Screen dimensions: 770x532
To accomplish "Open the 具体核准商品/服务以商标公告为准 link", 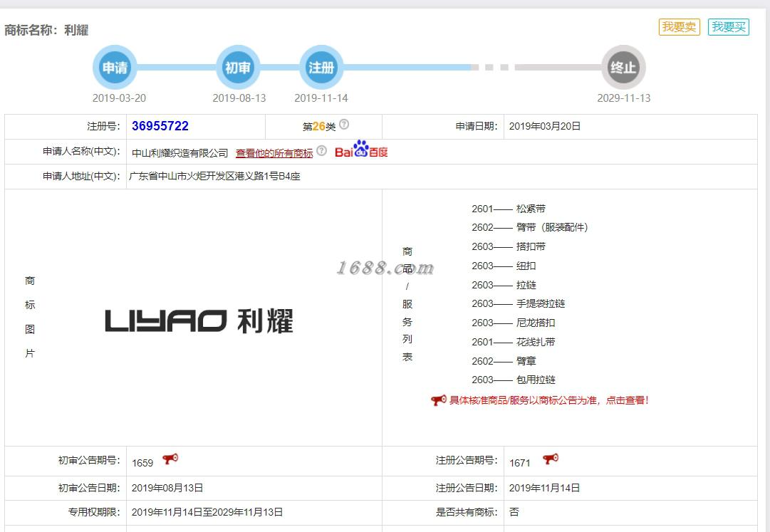I will (x=549, y=400).
